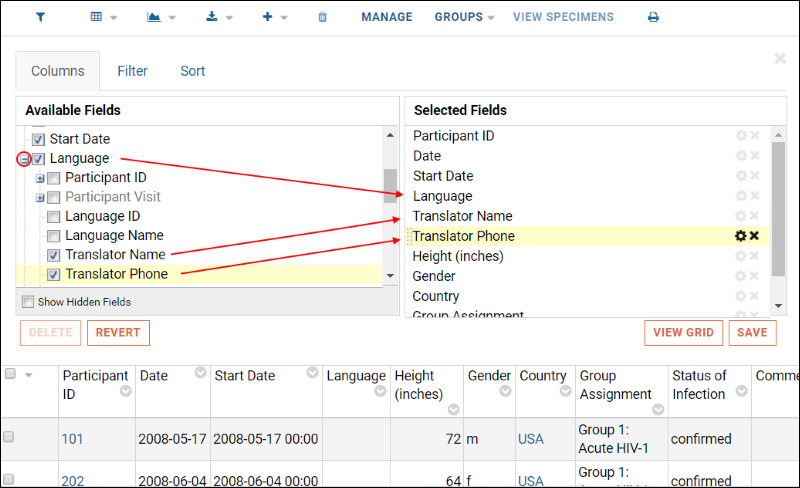Expand the Participant ID tree node
This screenshot has height=488, width=800.
pyautogui.click(x=40, y=179)
